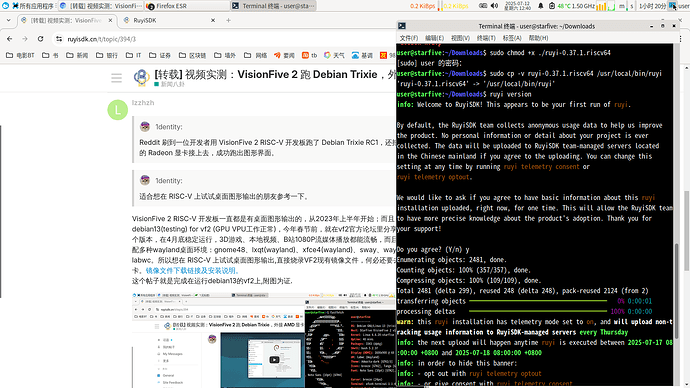This screenshot has height=388, width=690.
Task: Open the 区块链 bookmark folder
Action: pyautogui.click(x=192, y=55)
